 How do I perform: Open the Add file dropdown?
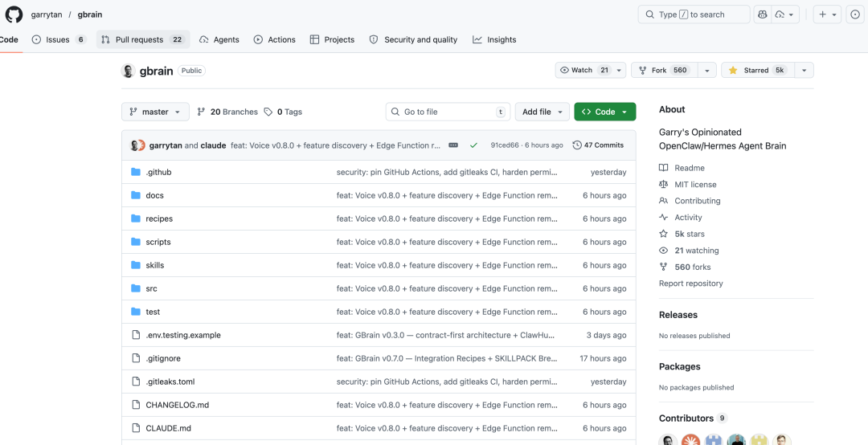[542, 112]
